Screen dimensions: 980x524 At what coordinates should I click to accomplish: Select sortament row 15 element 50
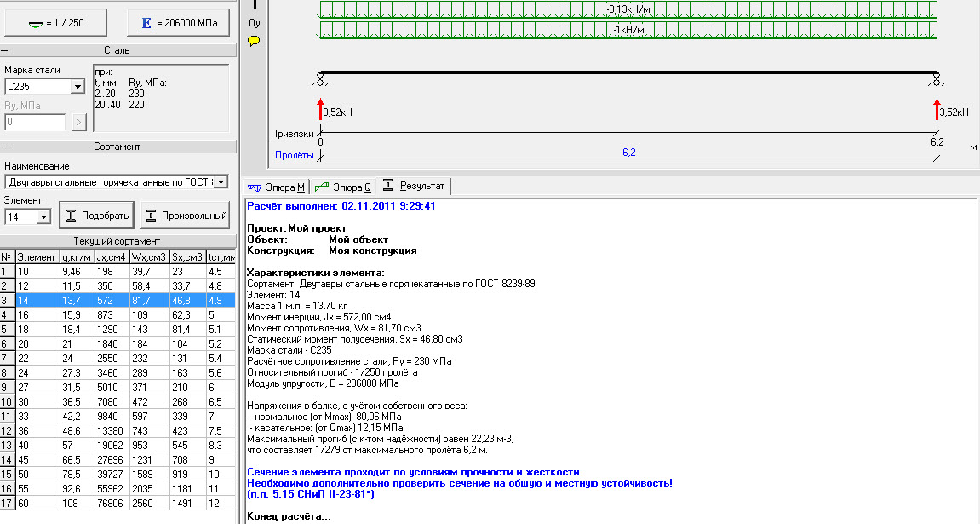click(x=117, y=474)
